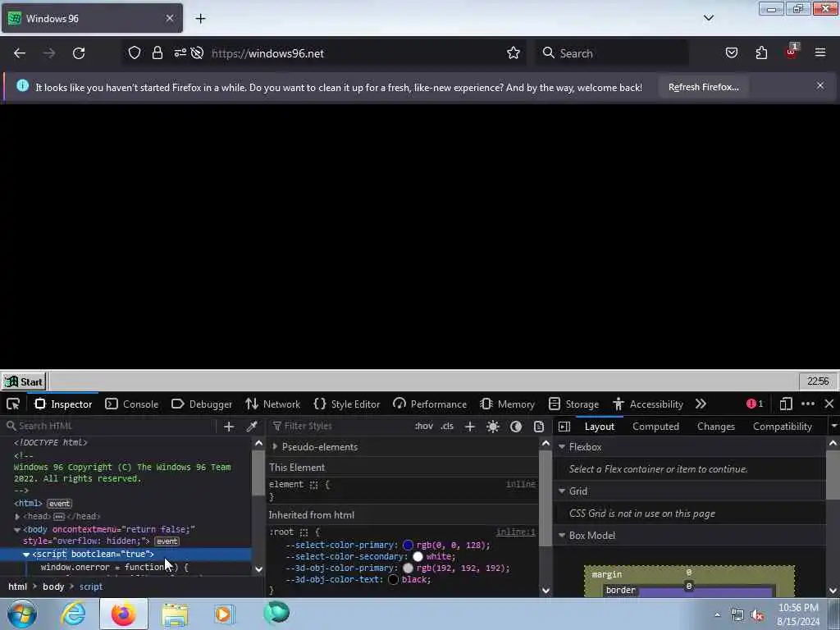Viewport: 840px width, 630px height.
Task: Open the Accessibility tab
Action: (x=648, y=404)
